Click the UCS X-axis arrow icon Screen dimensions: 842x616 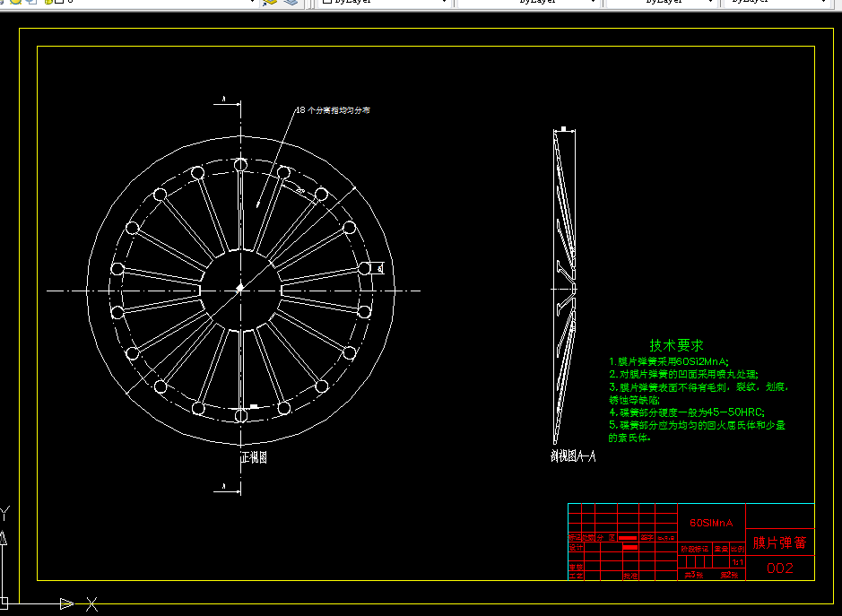66,603
